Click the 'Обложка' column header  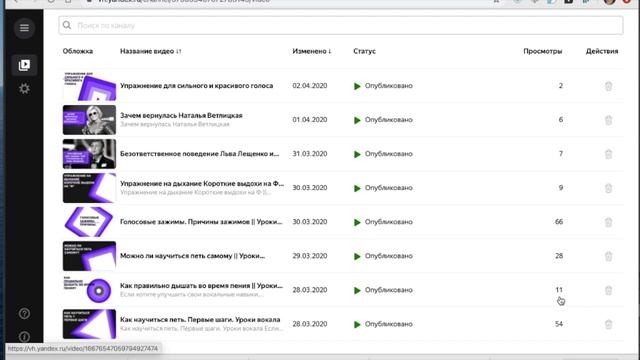[x=78, y=51]
